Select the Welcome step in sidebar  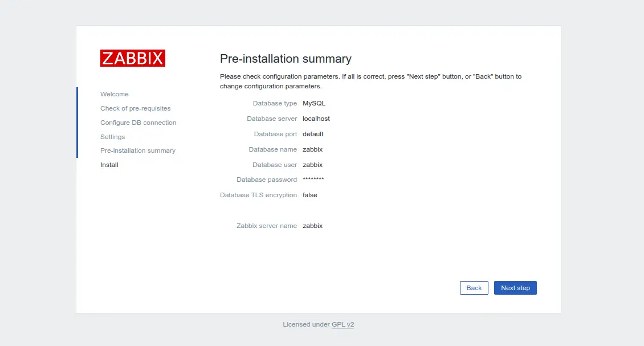click(115, 94)
